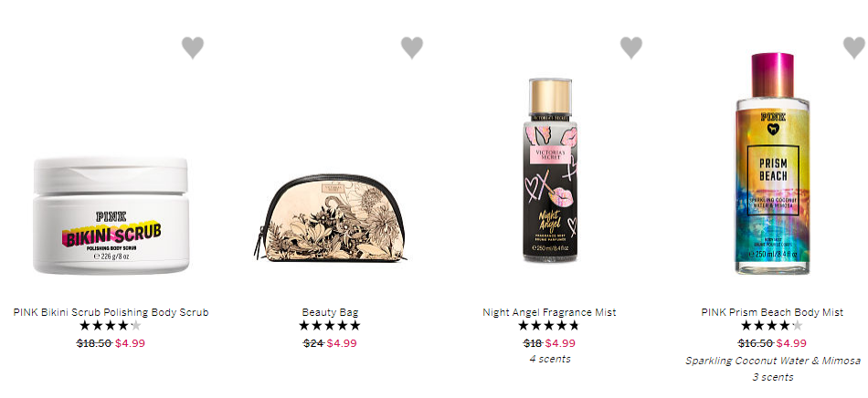View star rating reviews for Beauty Bag
Screen dimensions: 868x398
click(x=330, y=326)
